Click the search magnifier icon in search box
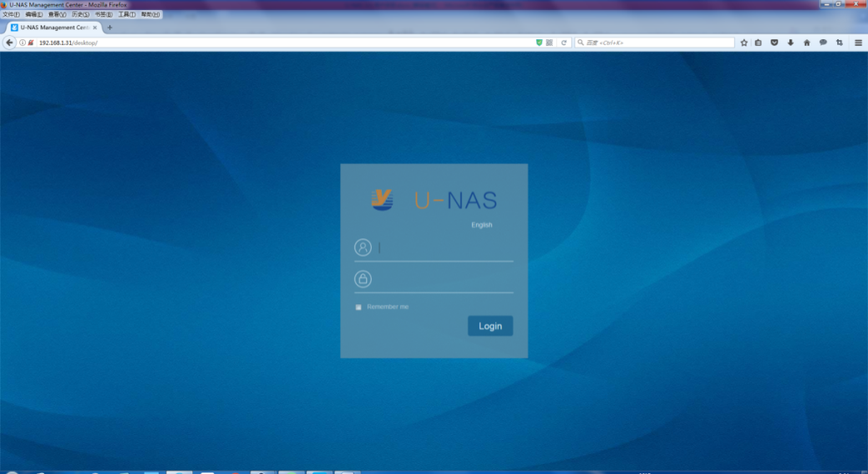The width and height of the screenshot is (868, 474). click(581, 43)
